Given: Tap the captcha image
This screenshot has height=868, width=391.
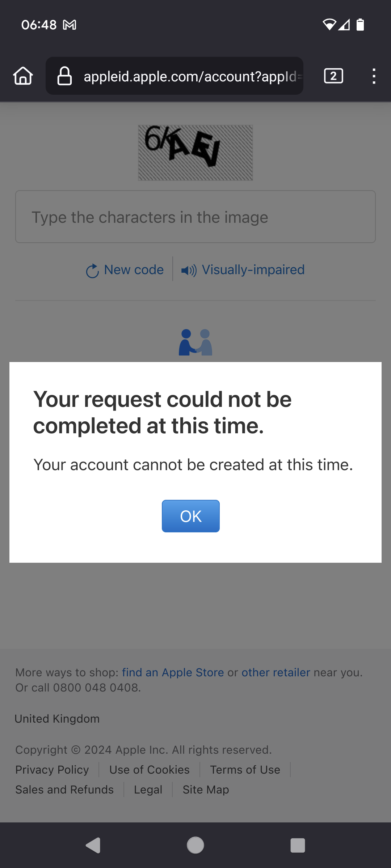Looking at the screenshot, I should point(195,153).
